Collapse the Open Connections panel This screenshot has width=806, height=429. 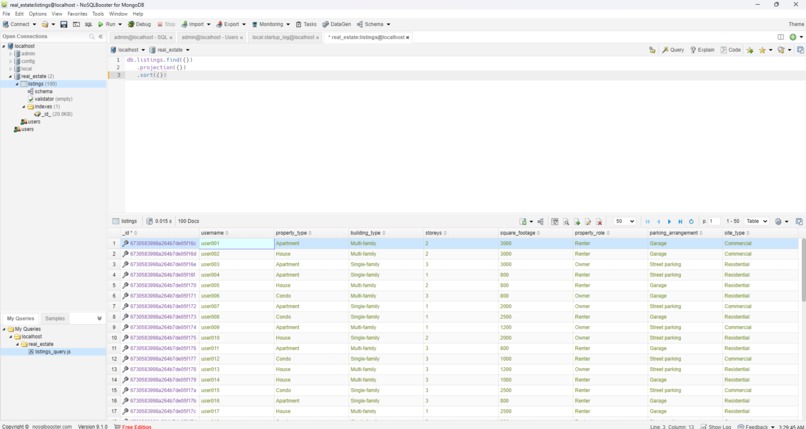(x=101, y=36)
